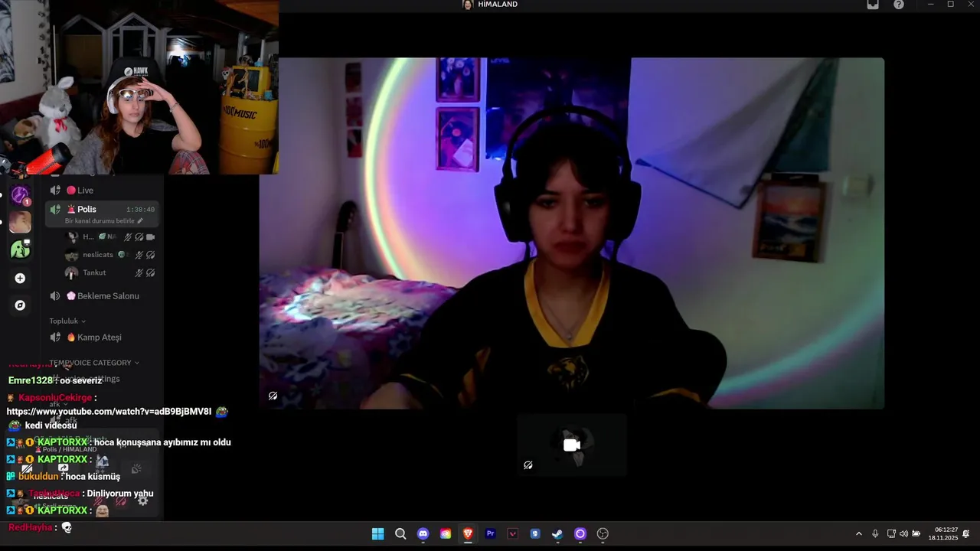Open OBS Studio from the taskbar
Screen dimensions: 980x551
click(x=603, y=534)
